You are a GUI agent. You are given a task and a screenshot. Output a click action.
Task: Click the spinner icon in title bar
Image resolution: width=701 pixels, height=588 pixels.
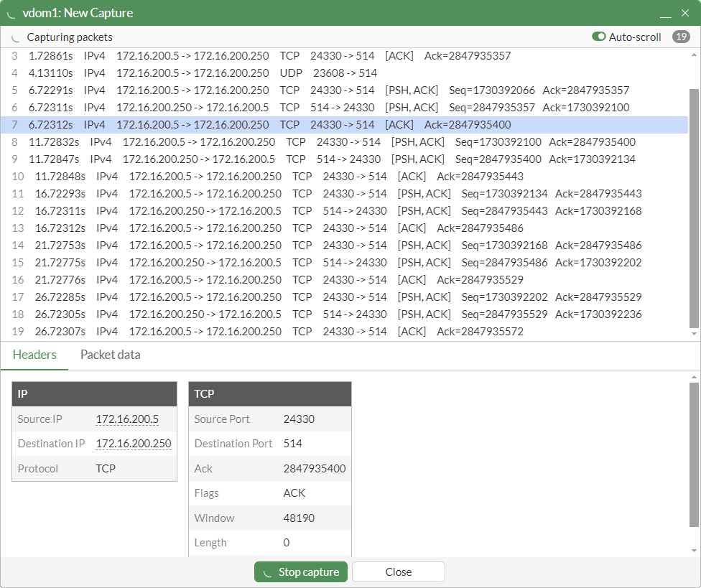click(x=10, y=12)
